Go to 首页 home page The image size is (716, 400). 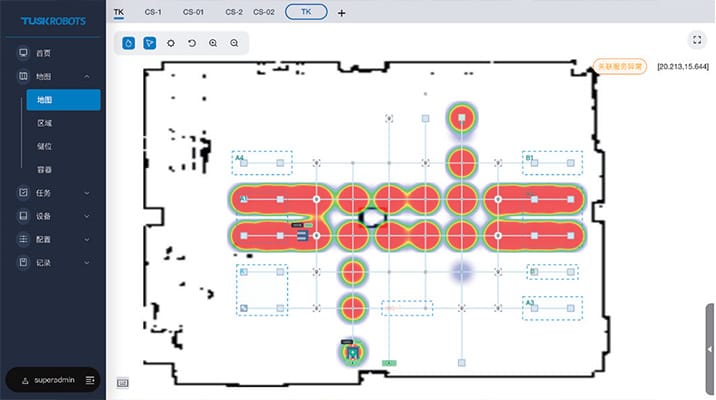pos(43,53)
